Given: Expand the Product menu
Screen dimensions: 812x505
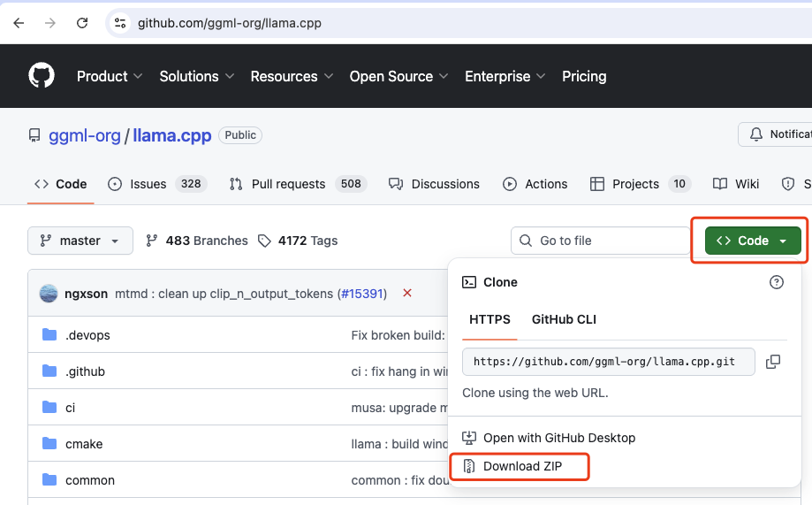Looking at the screenshot, I should [x=110, y=76].
